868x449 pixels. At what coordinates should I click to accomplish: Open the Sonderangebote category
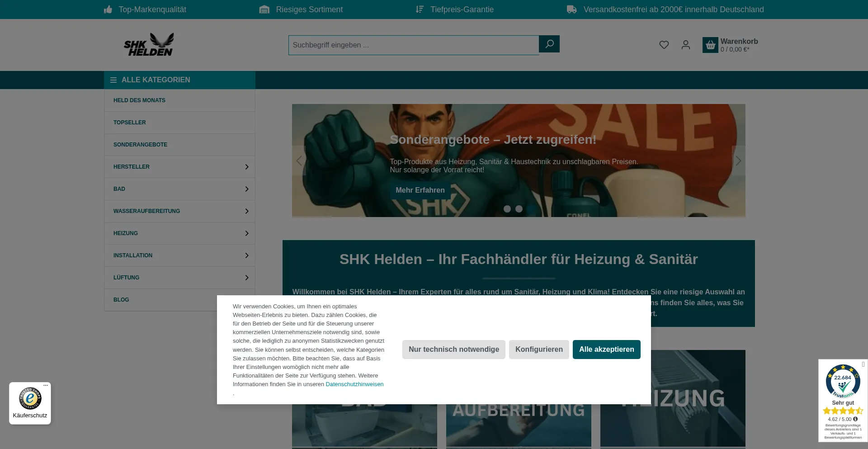click(x=179, y=145)
